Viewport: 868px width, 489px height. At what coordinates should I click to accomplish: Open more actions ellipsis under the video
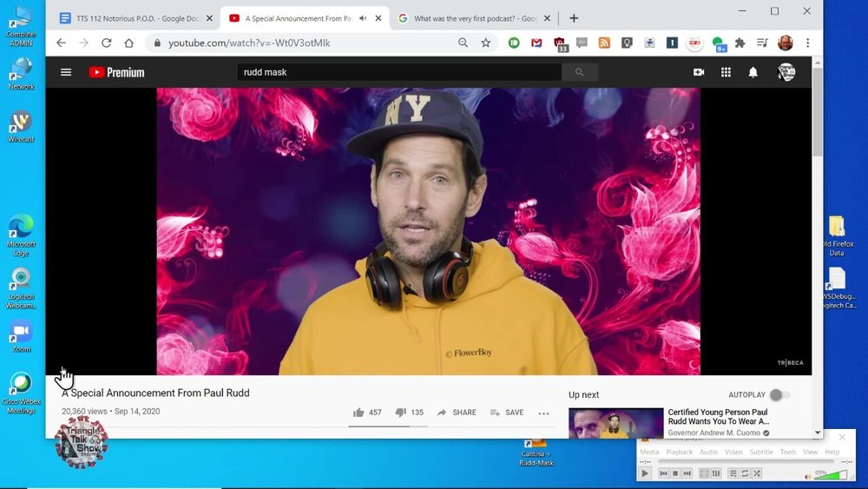(x=543, y=413)
